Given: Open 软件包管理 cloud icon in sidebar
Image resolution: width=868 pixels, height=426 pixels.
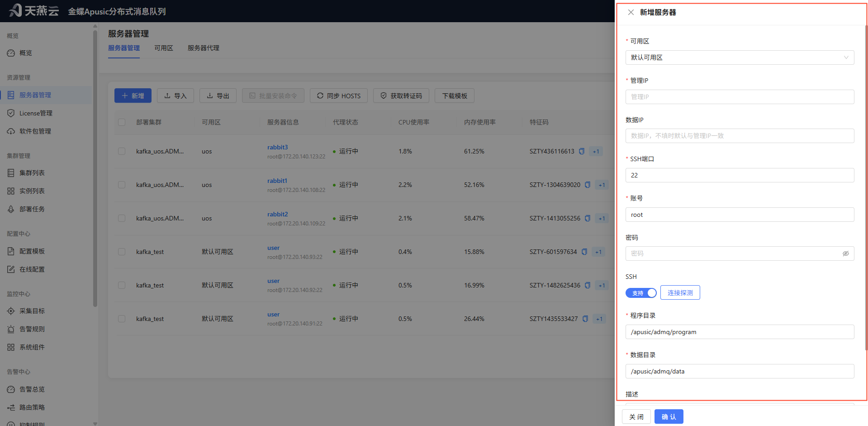Looking at the screenshot, I should [11, 131].
